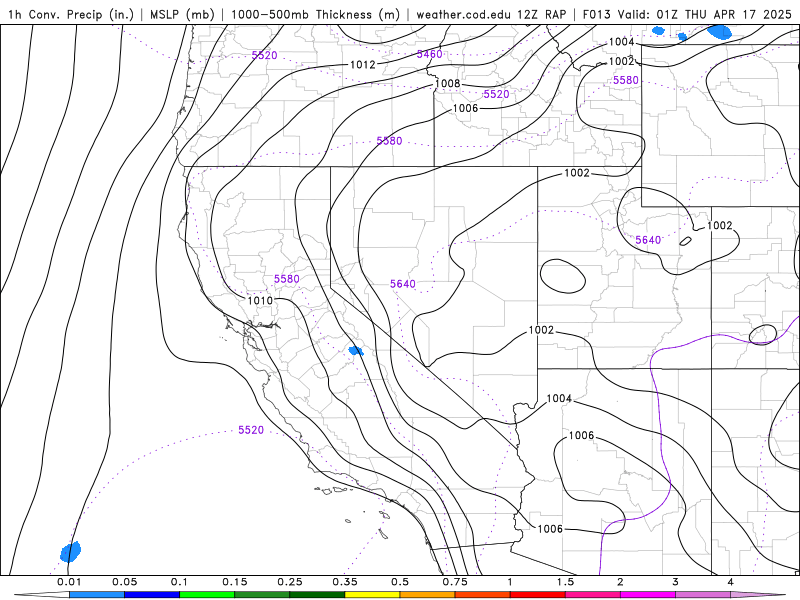Click the blue precipitation blob in the Sierra Nevada
Image resolution: width=800 pixels, height=600 pixels.
tap(356, 351)
